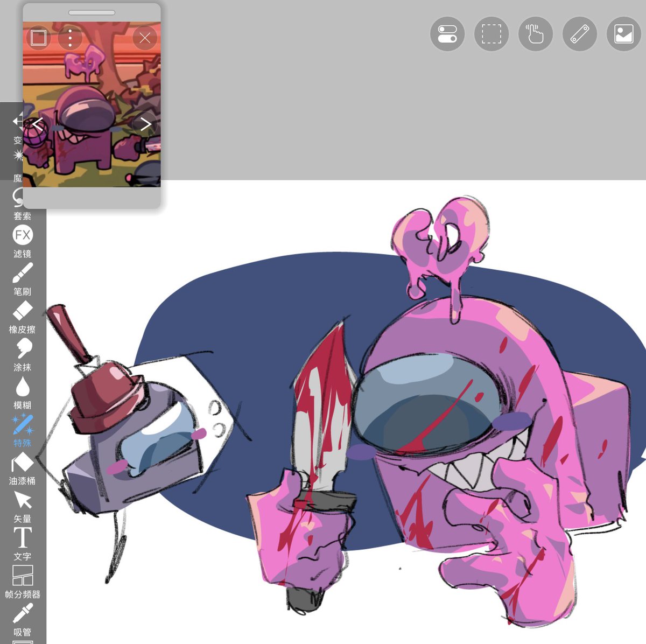Image resolution: width=646 pixels, height=644 pixels.
Task: Open the three-dot menu of reference window
Action: point(70,38)
